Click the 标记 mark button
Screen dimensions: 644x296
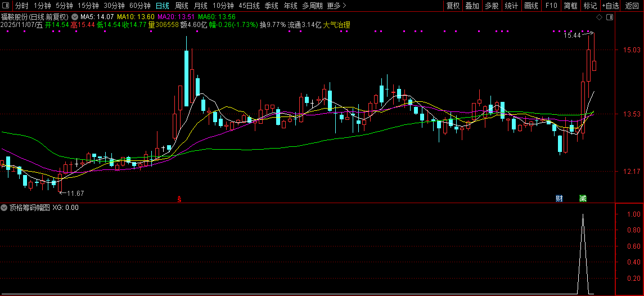(x=590, y=6)
